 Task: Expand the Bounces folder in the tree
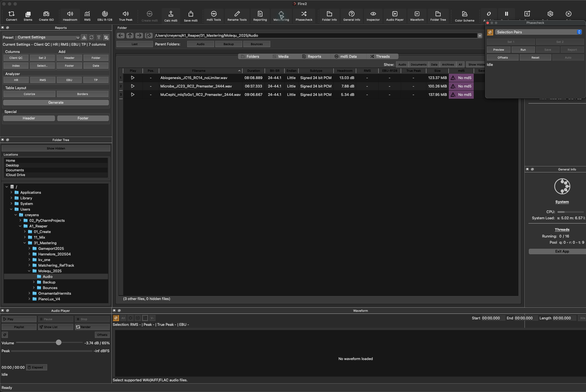pos(34,288)
